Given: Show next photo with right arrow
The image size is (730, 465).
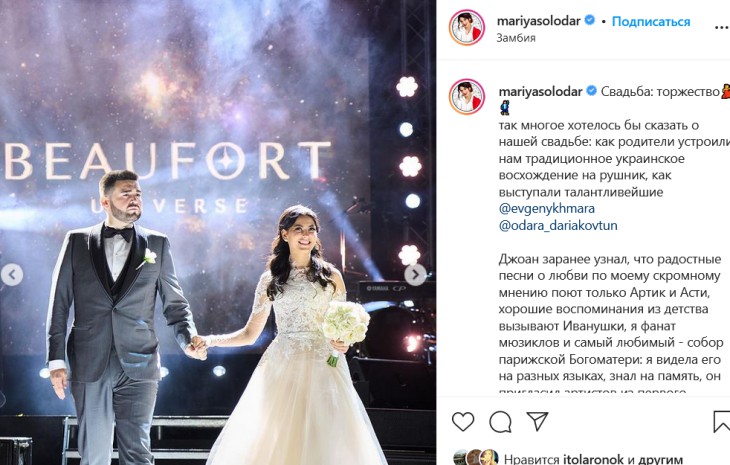Looking at the screenshot, I should (x=415, y=275).
